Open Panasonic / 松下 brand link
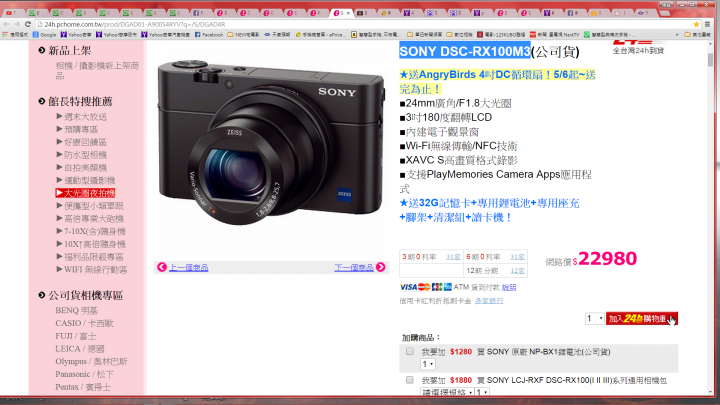720x405 pixels. click(84, 374)
